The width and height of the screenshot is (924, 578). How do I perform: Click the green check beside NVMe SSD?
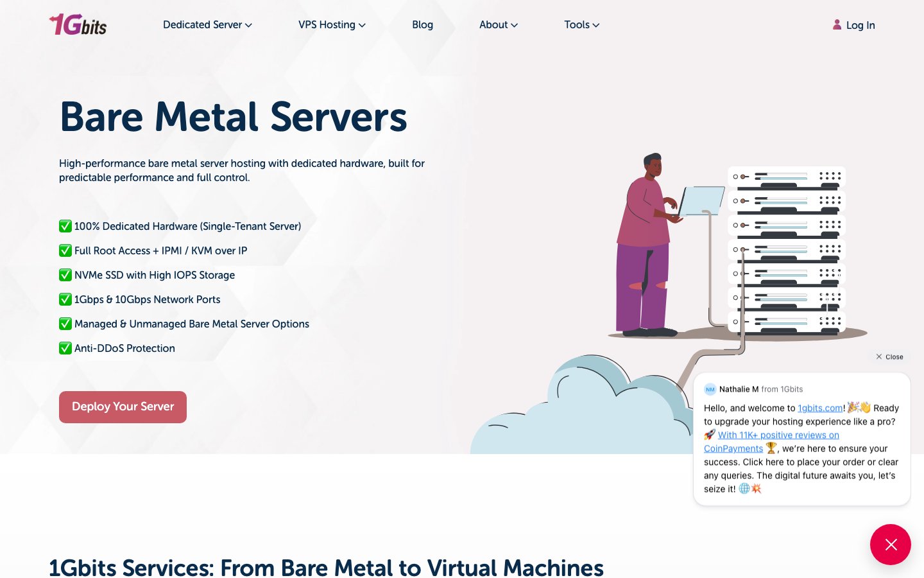click(65, 275)
